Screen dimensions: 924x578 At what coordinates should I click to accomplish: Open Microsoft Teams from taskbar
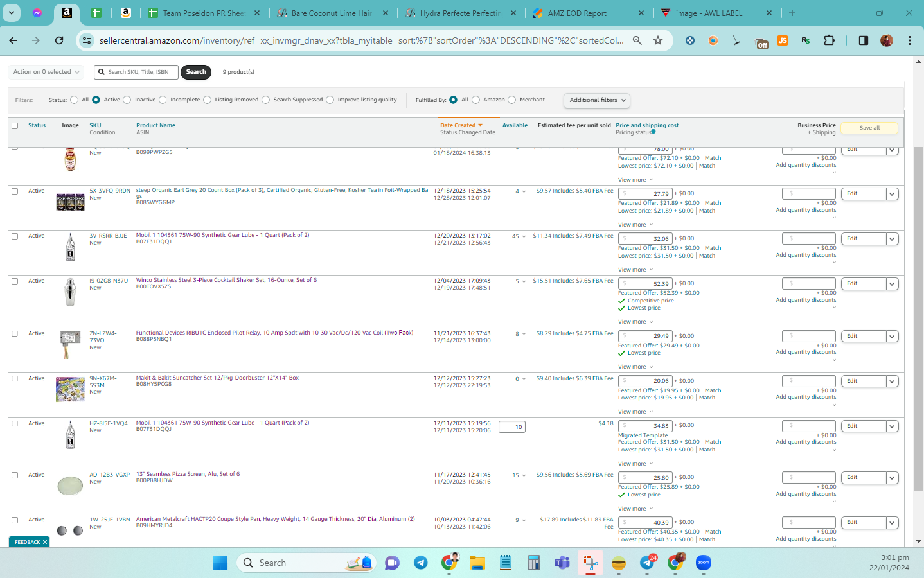tap(562, 563)
